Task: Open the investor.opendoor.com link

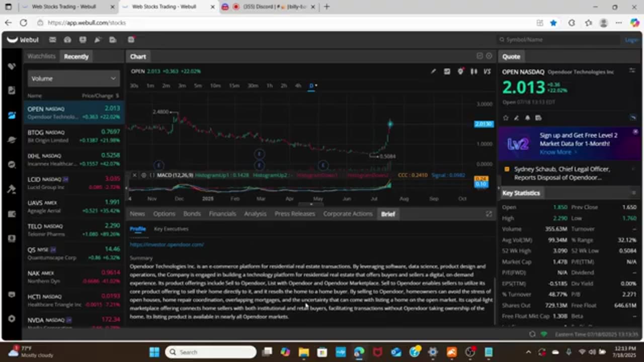Action: coord(167,244)
